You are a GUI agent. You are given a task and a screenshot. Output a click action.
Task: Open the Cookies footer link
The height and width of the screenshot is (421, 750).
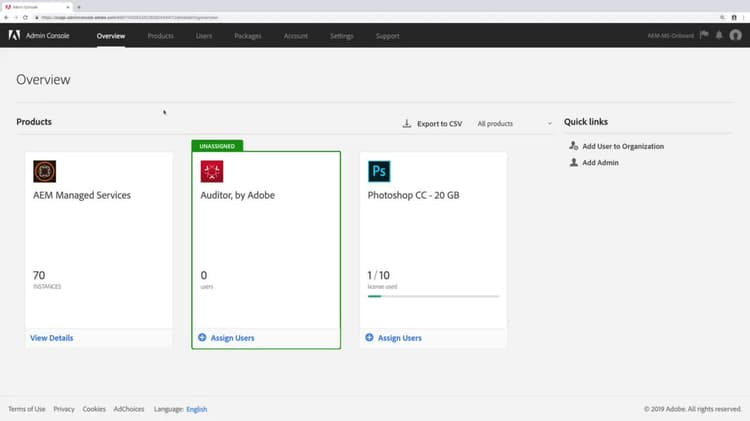click(94, 409)
